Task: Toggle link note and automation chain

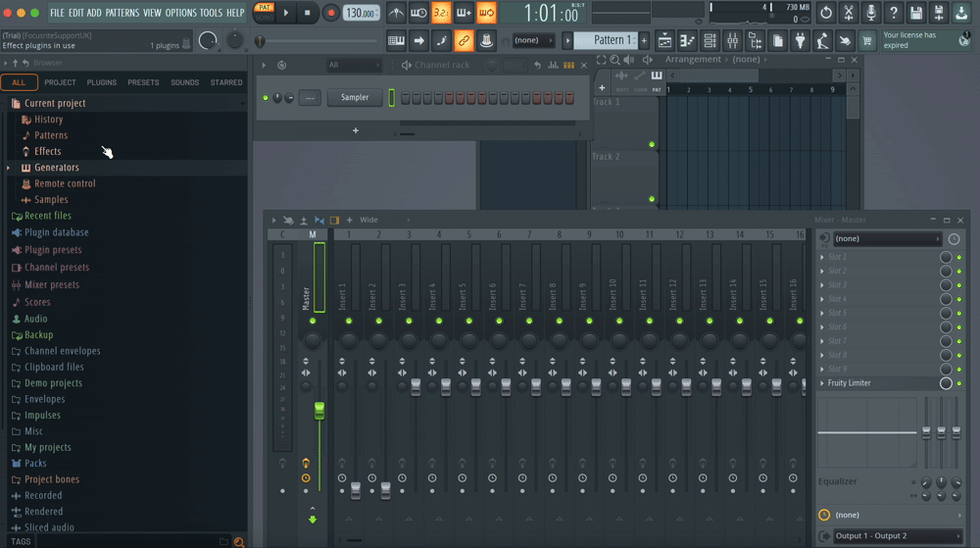Action: tap(464, 40)
